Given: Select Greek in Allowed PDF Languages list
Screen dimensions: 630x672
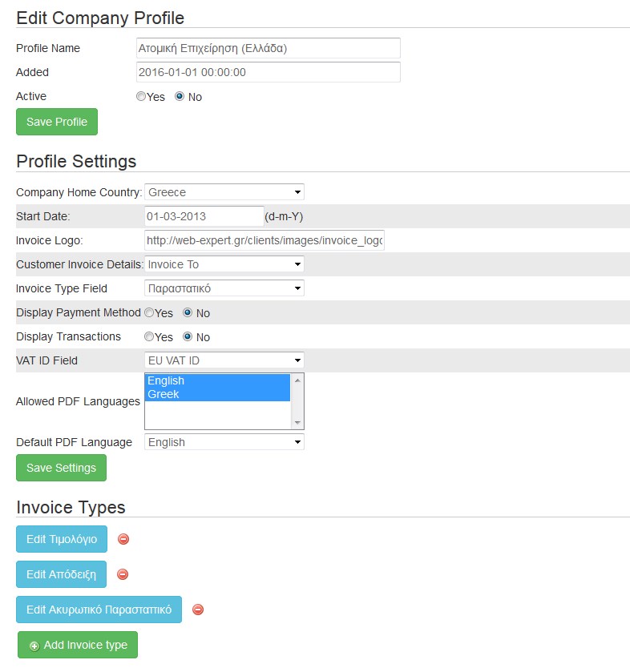Looking at the screenshot, I should coord(218,394).
